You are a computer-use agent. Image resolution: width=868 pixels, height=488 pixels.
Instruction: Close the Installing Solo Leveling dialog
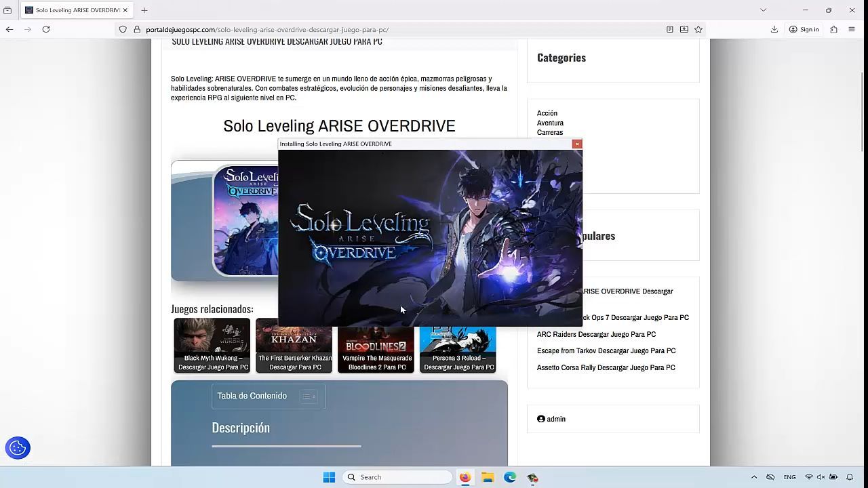tap(576, 144)
